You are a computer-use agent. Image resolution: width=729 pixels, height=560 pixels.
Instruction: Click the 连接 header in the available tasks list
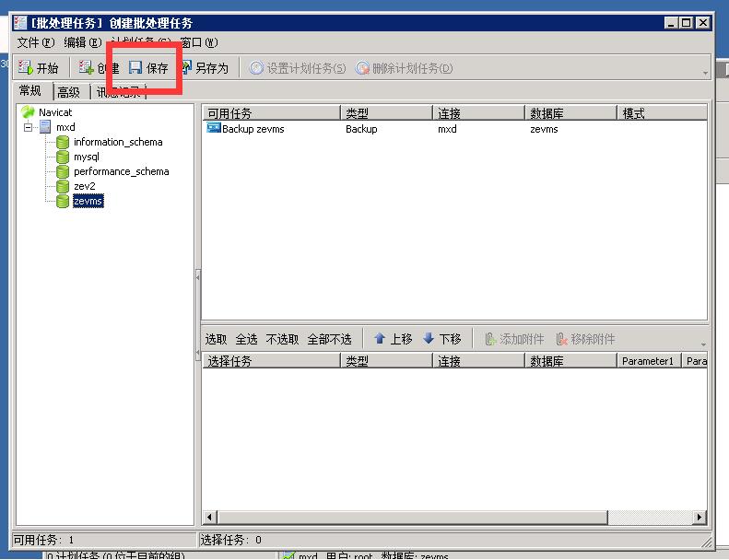tap(479, 113)
